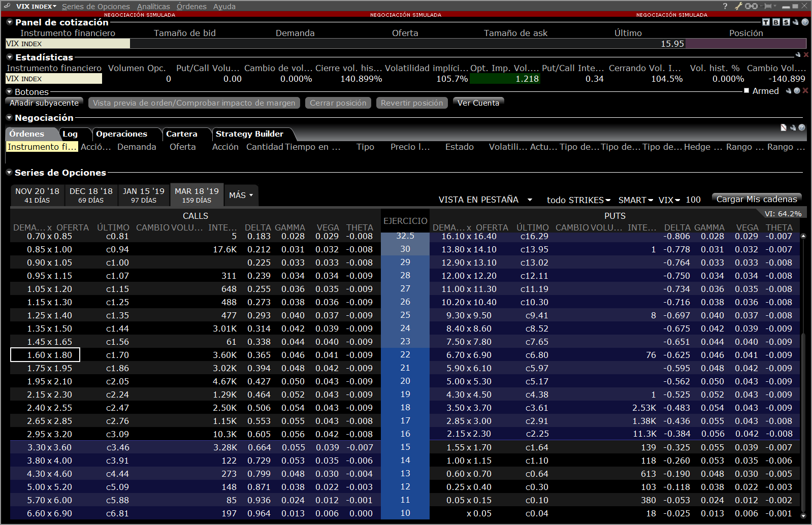Screen dimensions: 812x525
Task: Select the NOV 20 '18 expiration tab
Action: point(38,195)
